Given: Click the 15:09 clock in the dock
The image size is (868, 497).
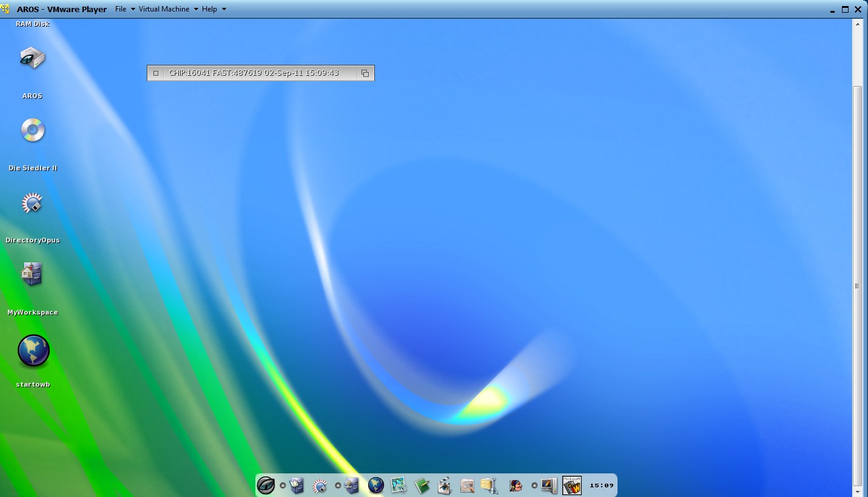Looking at the screenshot, I should (x=602, y=485).
